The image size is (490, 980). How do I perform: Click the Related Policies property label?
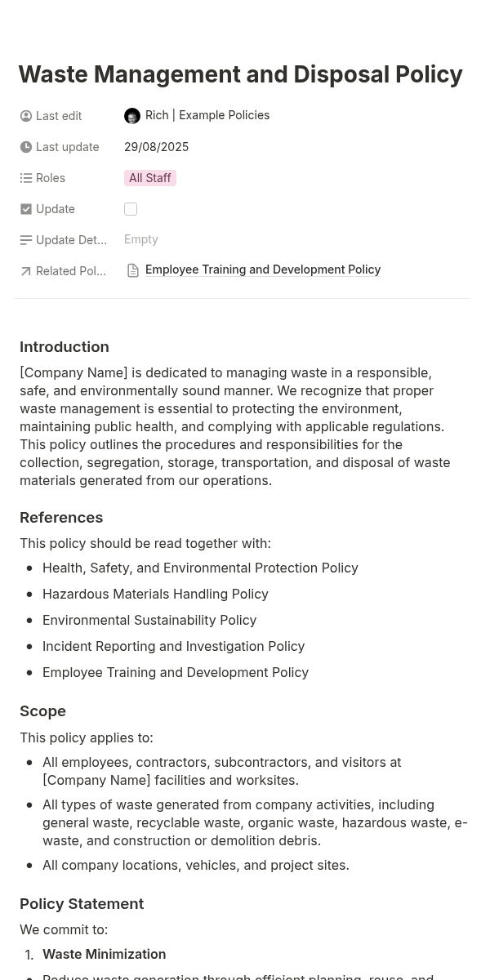coord(71,271)
